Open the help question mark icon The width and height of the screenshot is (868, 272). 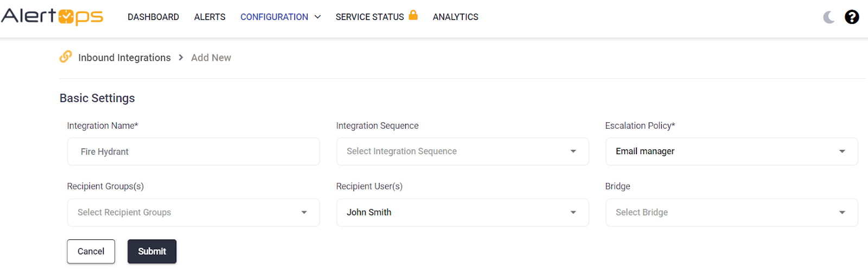(x=852, y=17)
